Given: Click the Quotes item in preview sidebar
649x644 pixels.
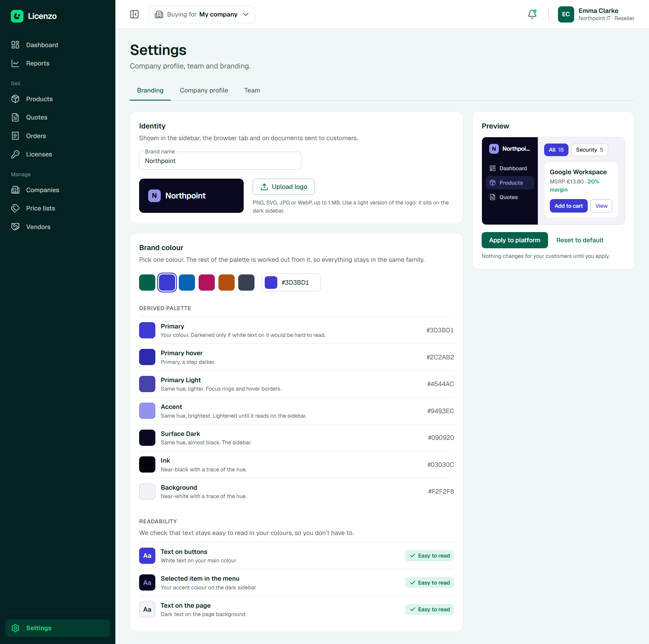Looking at the screenshot, I should (x=510, y=197).
